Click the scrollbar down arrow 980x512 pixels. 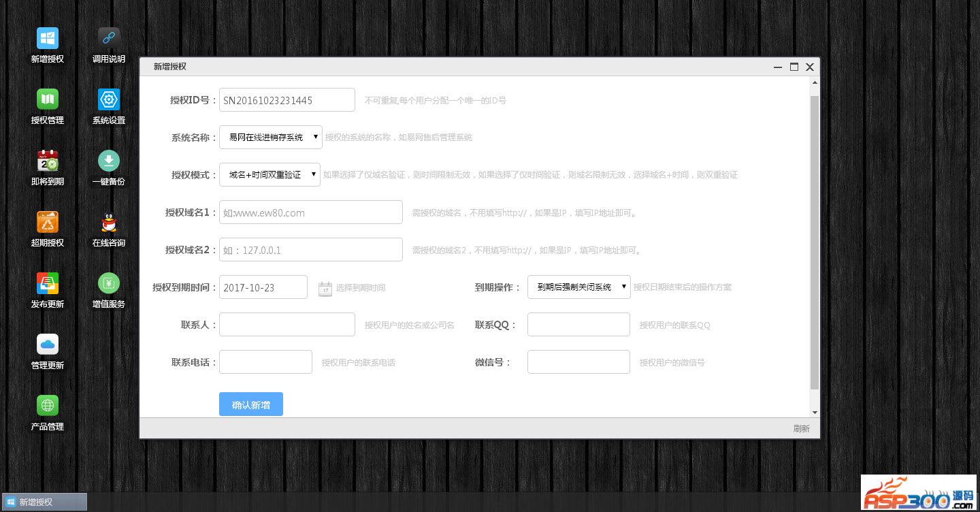coord(815,412)
